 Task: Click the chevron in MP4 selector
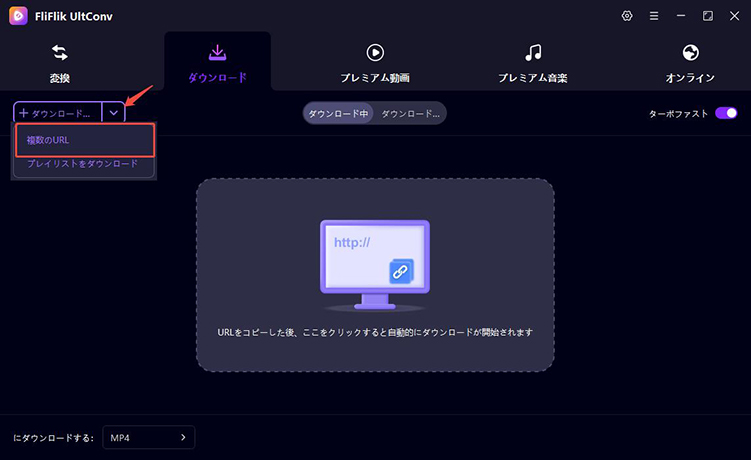(x=183, y=437)
